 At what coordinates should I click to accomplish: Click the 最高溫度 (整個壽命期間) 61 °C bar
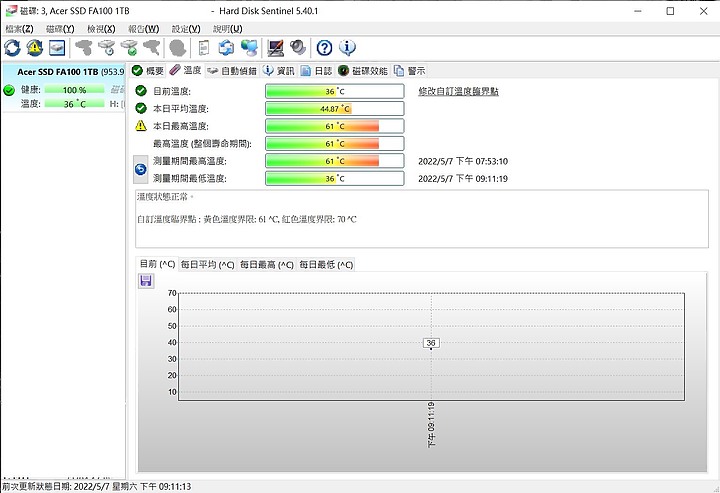[335, 144]
